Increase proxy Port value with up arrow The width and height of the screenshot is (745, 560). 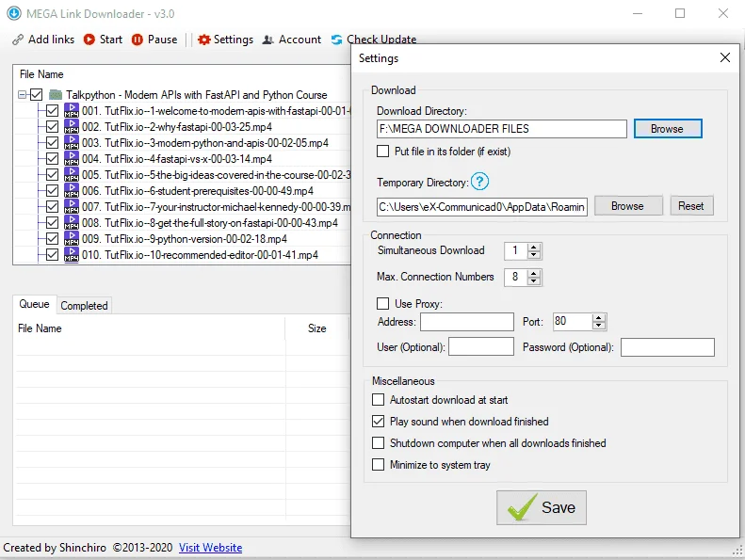coord(599,318)
